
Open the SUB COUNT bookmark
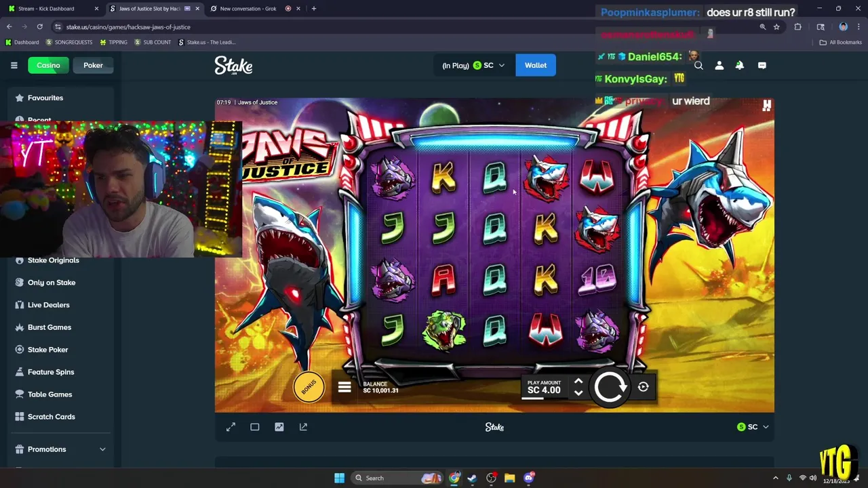[x=153, y=42]
